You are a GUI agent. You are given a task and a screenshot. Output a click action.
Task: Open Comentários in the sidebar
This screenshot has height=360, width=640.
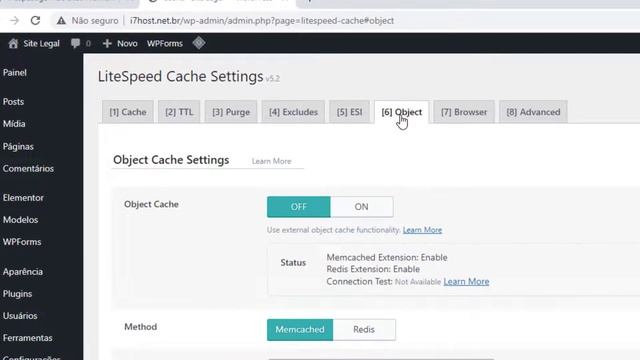pos(28,169)
